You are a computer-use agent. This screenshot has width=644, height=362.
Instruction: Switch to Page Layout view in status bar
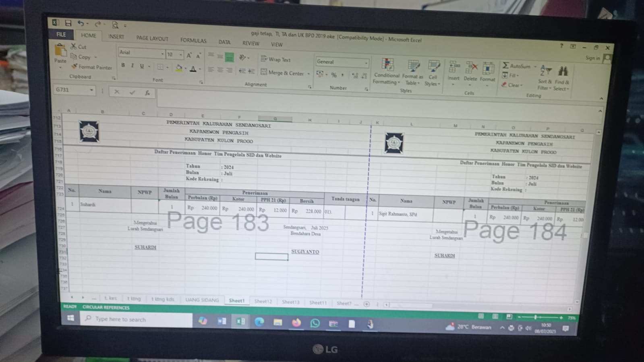tap(495, 316)
